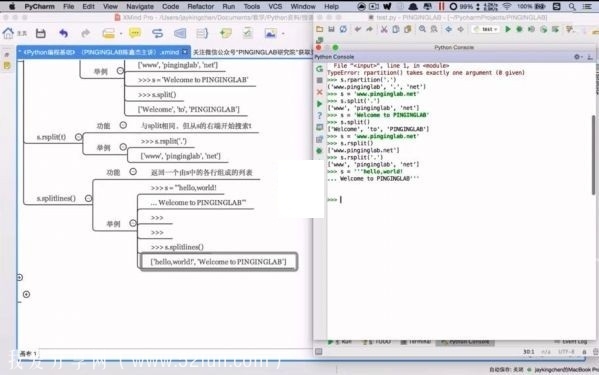
Task: Select the "['hello,world!', 'Welcome to PINGINGLAB']" topic
Action: 218,262
